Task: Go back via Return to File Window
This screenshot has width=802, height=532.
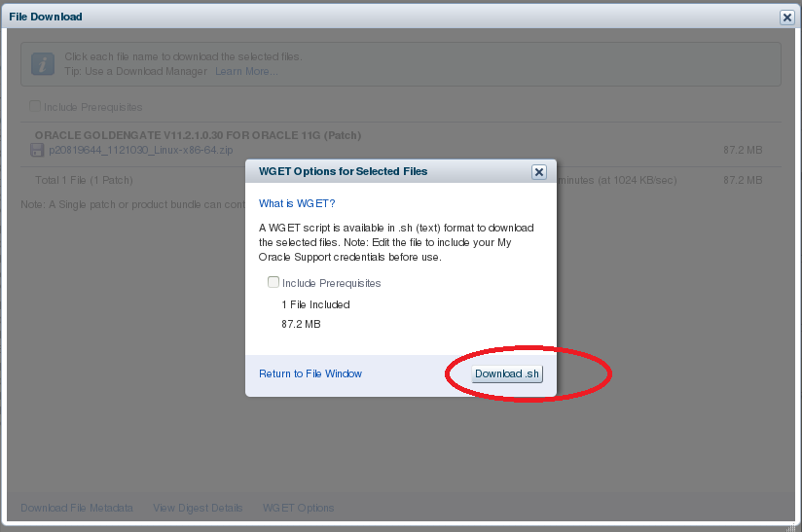Action: 310,373
